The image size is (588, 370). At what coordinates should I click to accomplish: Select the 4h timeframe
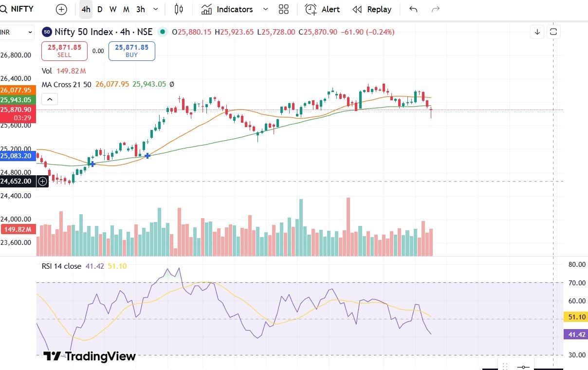point(86,9)
